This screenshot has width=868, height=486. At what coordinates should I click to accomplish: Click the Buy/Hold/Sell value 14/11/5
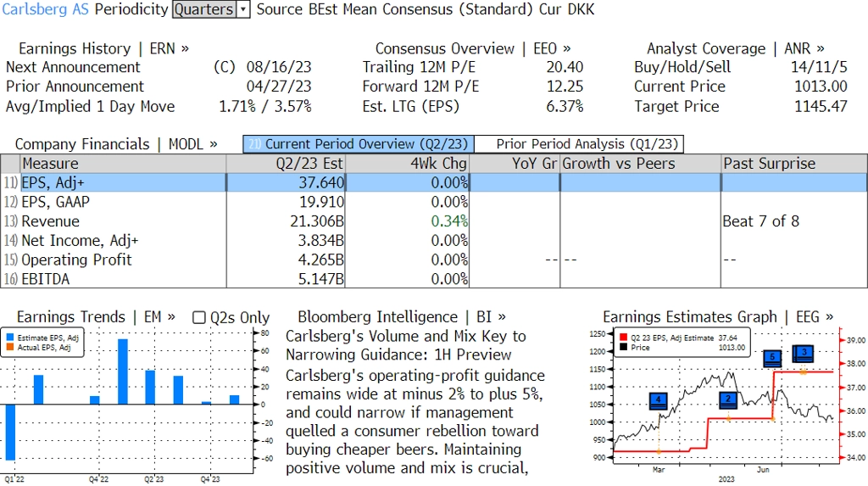(819, 67)
